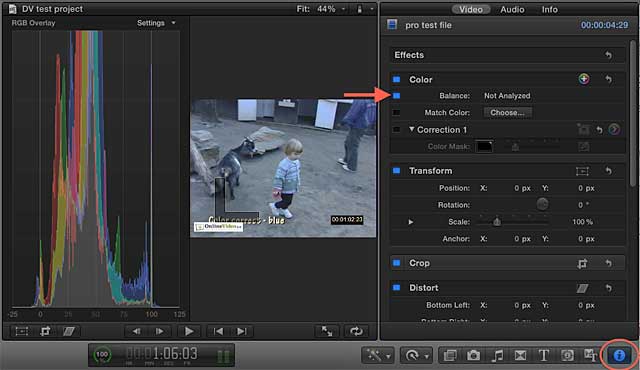
Task: Jump to the next edit point
Action: tap(242, 331)
